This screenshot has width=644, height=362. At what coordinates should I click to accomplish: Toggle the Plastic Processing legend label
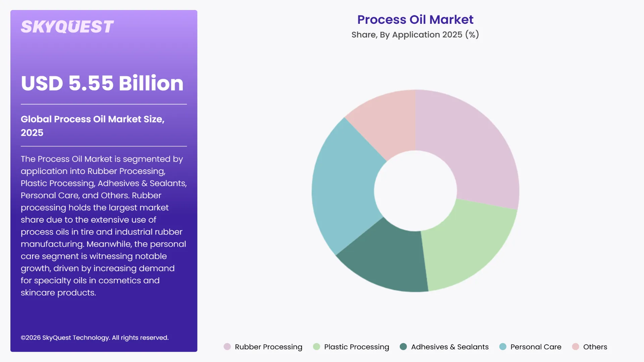[x=357, y=347]
